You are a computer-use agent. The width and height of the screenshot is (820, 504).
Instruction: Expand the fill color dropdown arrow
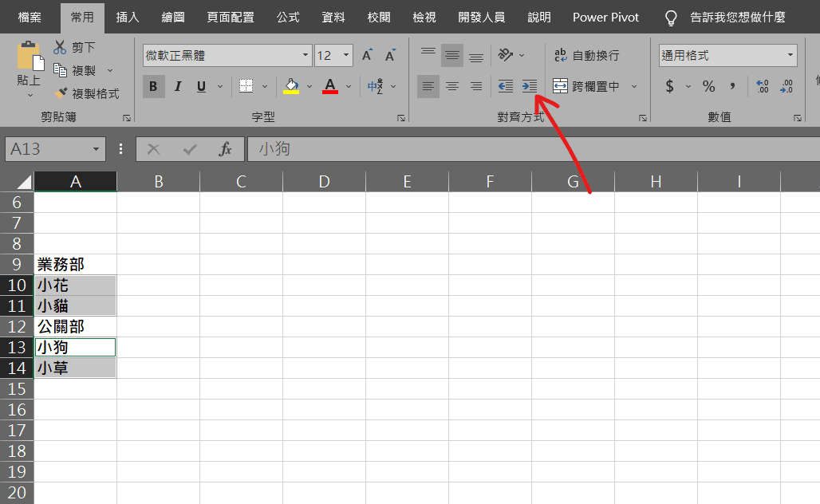pos(309,86)
